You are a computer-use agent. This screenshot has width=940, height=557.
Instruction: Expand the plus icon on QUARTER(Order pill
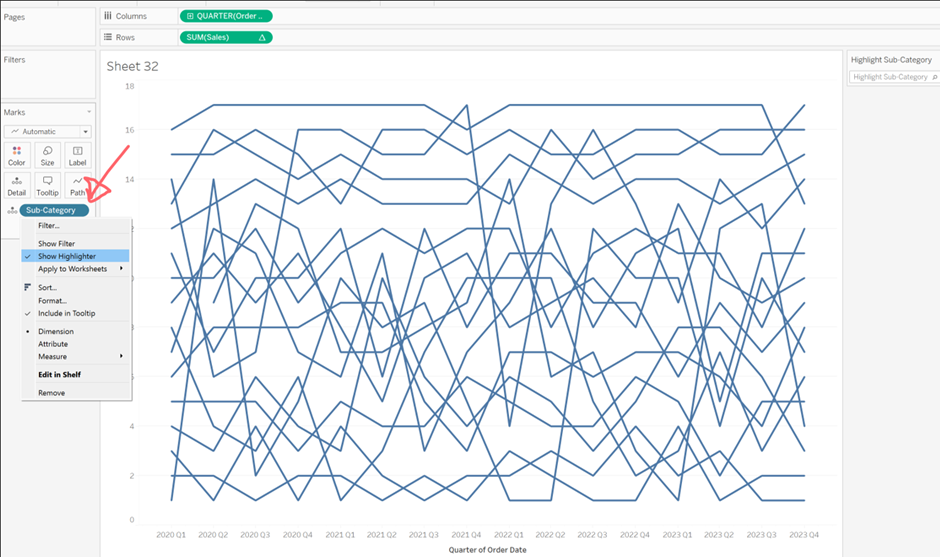pos(190,16)
